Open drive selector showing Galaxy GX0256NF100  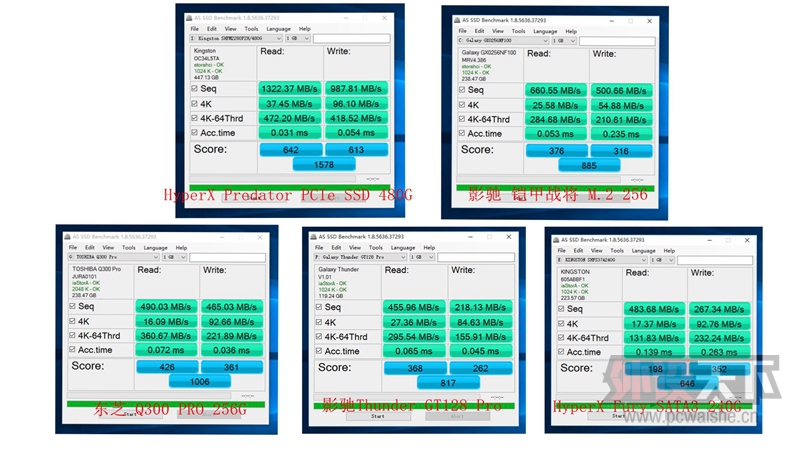(x=503, y=41)
